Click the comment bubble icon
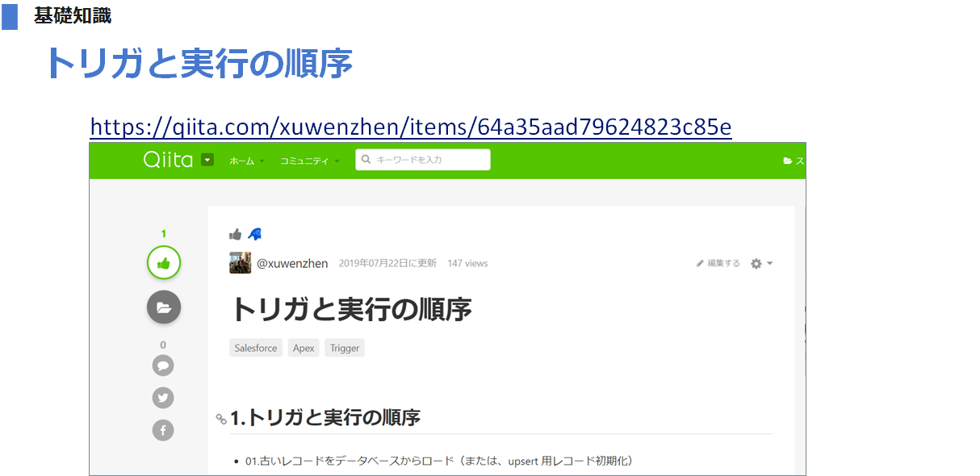 pos(163,365)
